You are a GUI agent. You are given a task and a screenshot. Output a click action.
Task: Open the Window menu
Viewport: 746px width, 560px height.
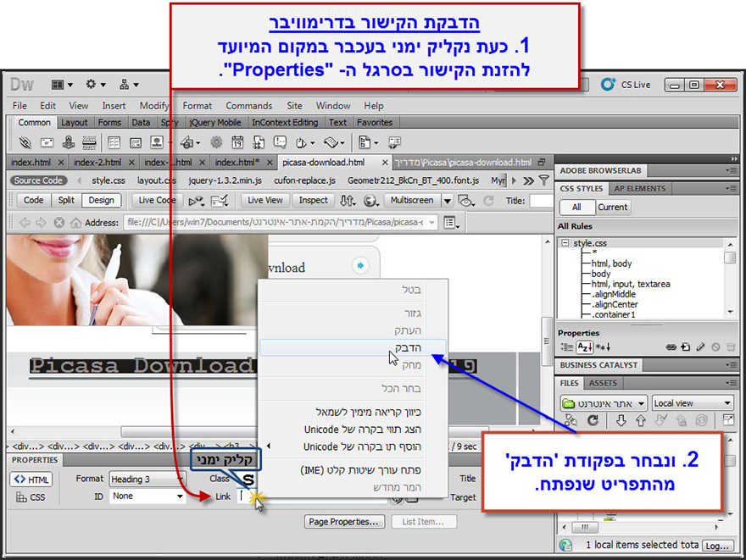(x=333, y=106)
